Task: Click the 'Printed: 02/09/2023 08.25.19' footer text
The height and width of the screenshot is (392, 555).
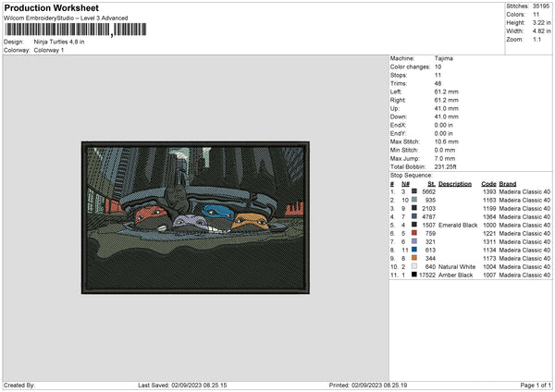Action: tap(368, 386)
